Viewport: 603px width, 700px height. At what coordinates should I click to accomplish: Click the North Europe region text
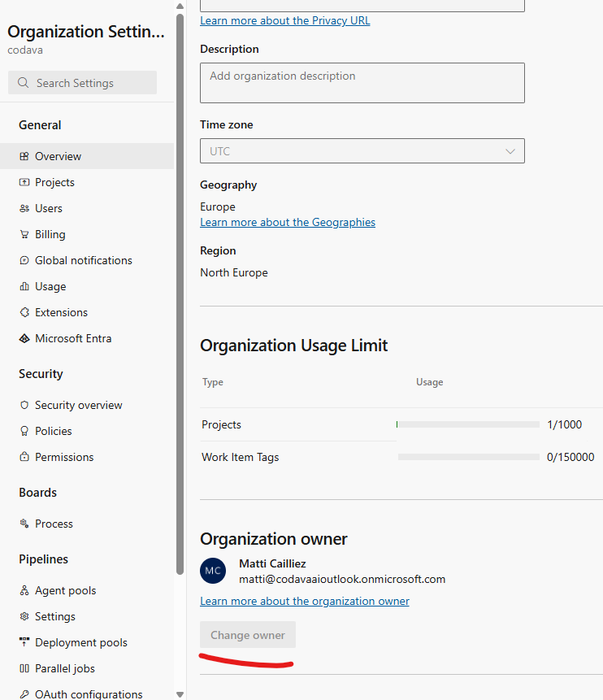(x=234, y=272)
